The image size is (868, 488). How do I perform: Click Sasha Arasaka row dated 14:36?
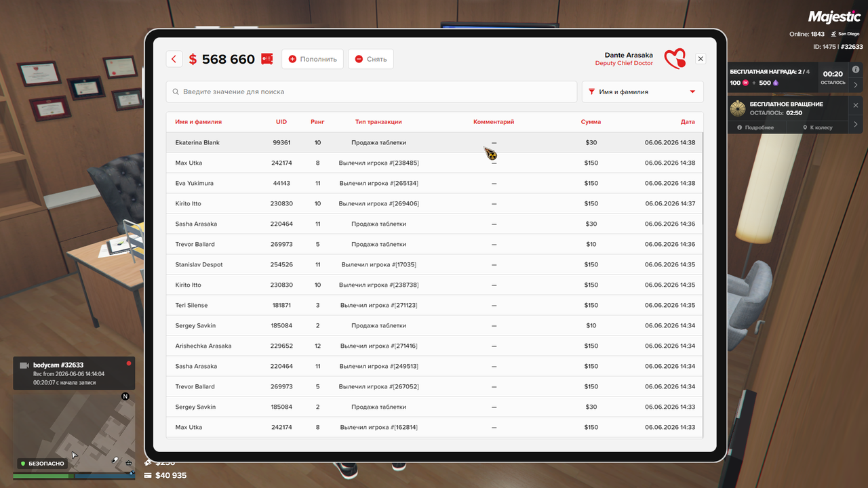434,224
